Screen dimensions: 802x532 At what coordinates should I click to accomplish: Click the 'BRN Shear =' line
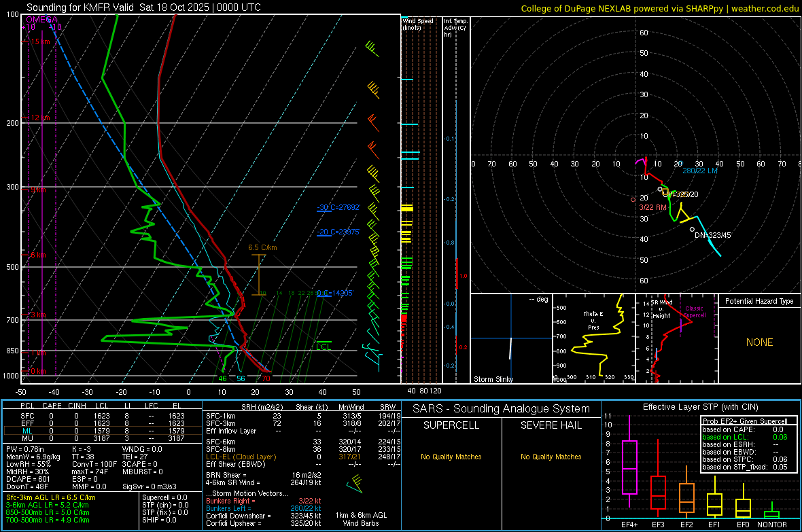click(264, 475)
